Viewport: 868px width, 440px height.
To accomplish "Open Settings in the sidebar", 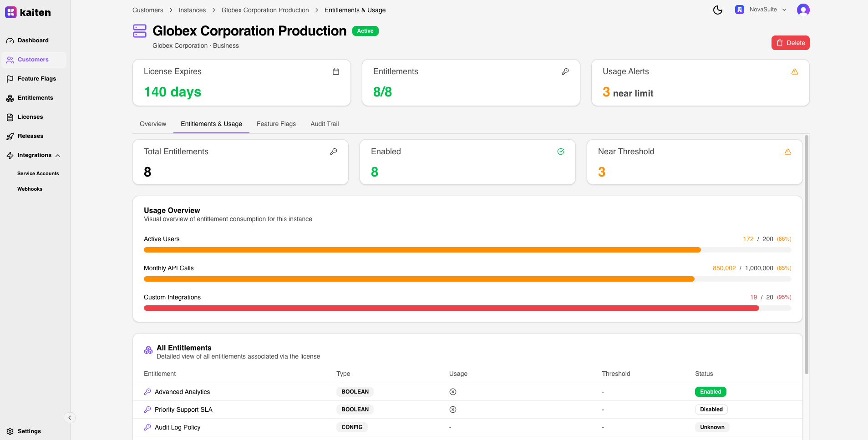I will click(29, 431).
